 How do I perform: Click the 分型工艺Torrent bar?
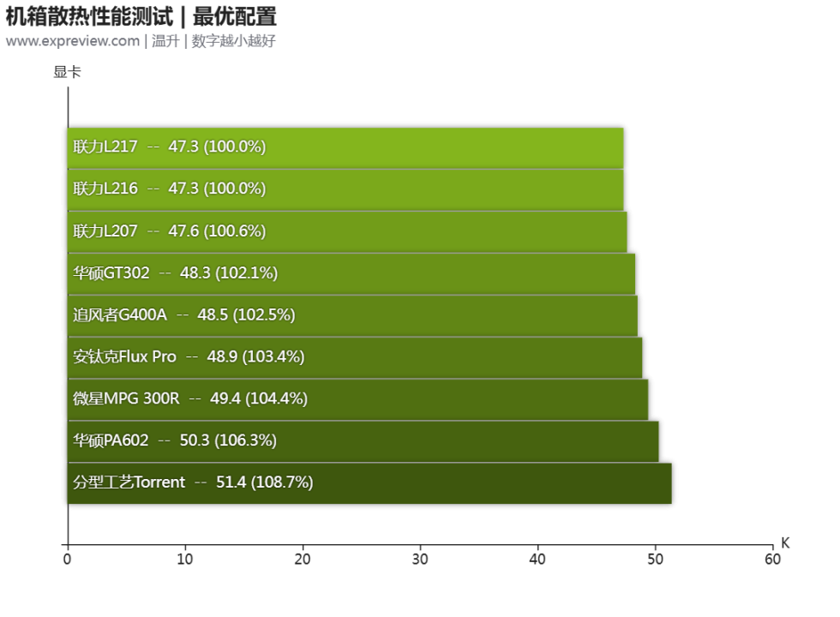pyautogui.click(x=369, y=483)
